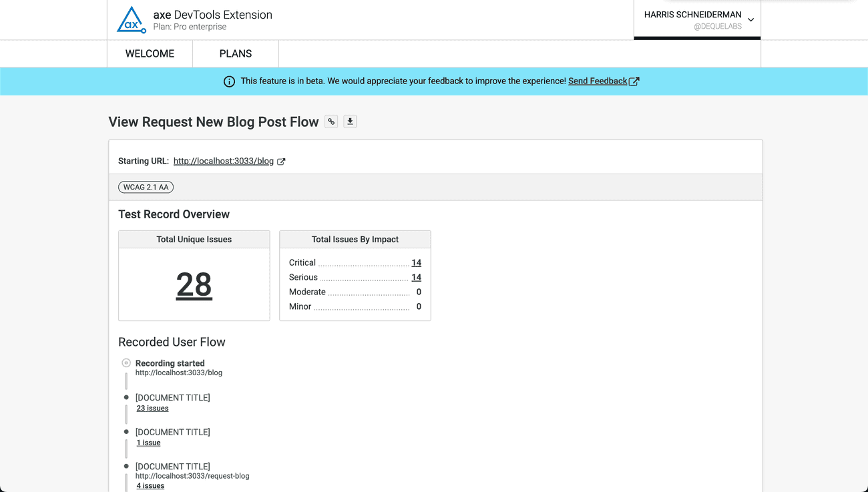Open the Harris Schneiderman account dropdown

click(696, 15)
